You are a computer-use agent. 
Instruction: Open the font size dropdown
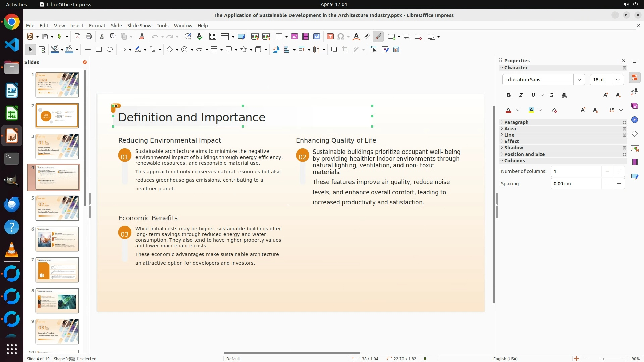[x=618, y=80]
